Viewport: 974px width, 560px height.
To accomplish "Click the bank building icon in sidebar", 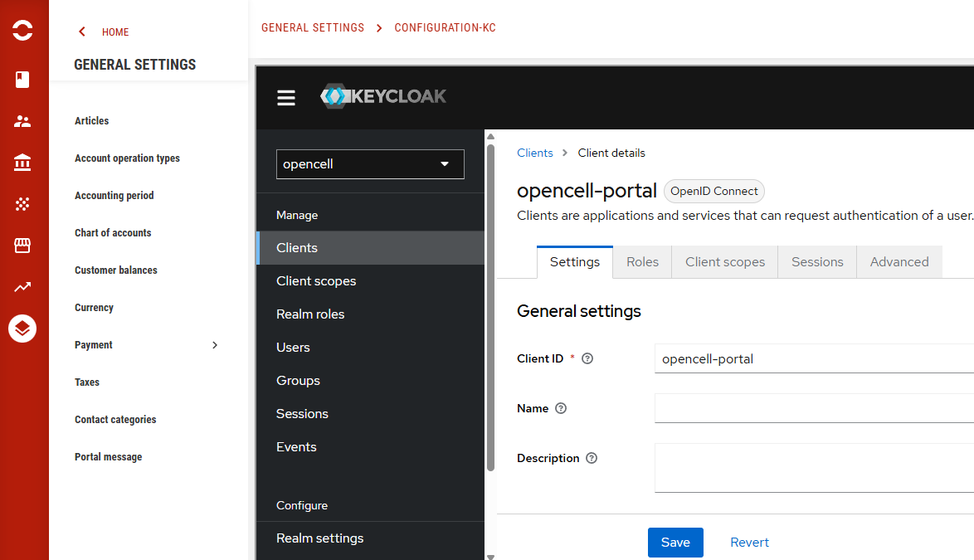I will click(x=22, y=163).
